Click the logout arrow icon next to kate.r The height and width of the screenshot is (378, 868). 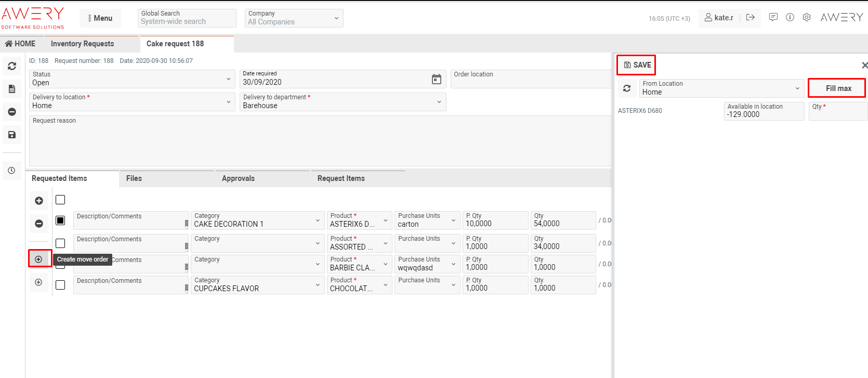click(750, 17)
